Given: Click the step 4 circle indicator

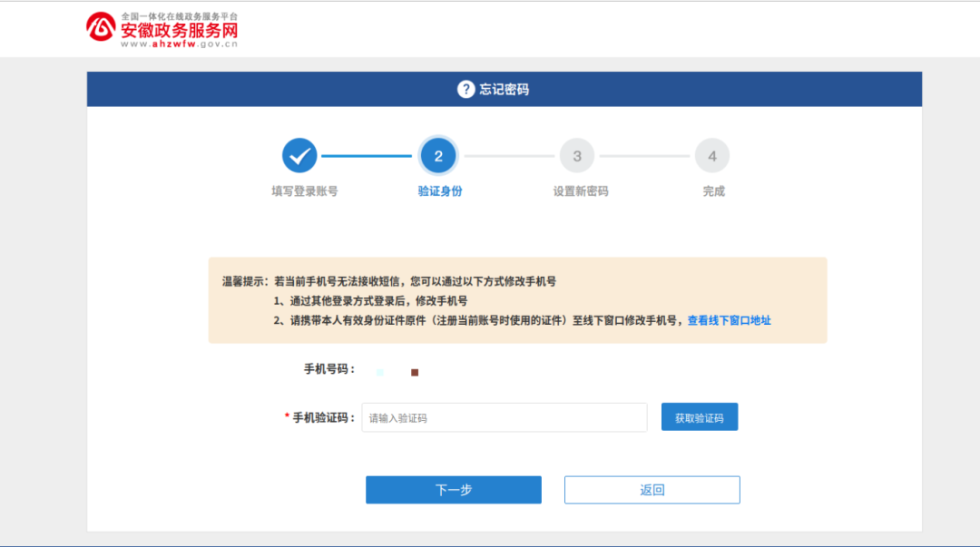Looking at the screenshot, I should pyautogui.click(x=712, y=155).
